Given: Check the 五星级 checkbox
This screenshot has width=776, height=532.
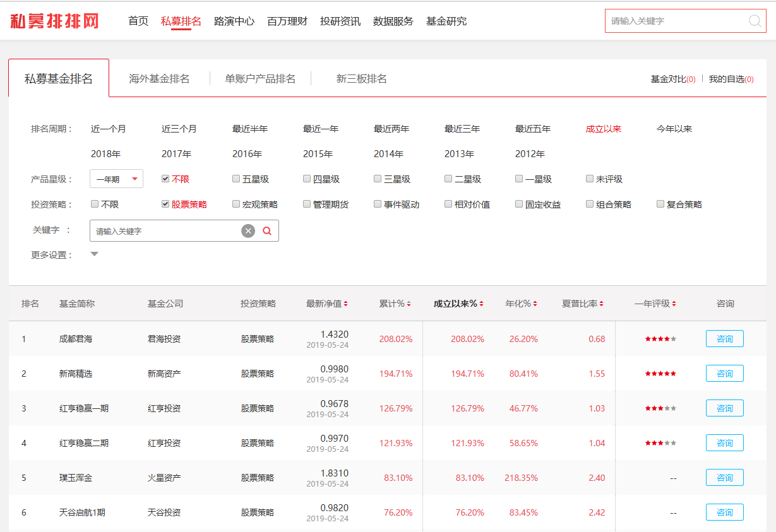Looking at the screenshot, I should pyautogui.click(x=236, y=179).
